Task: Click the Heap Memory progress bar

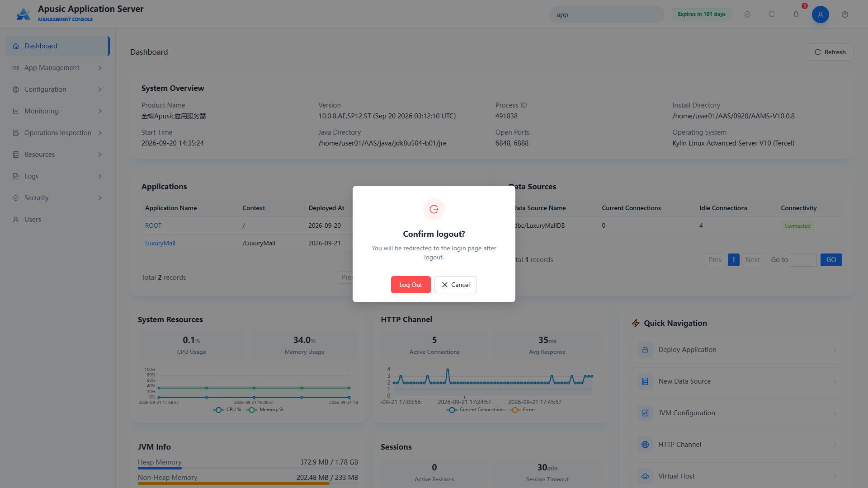Action: pos(248,468)
